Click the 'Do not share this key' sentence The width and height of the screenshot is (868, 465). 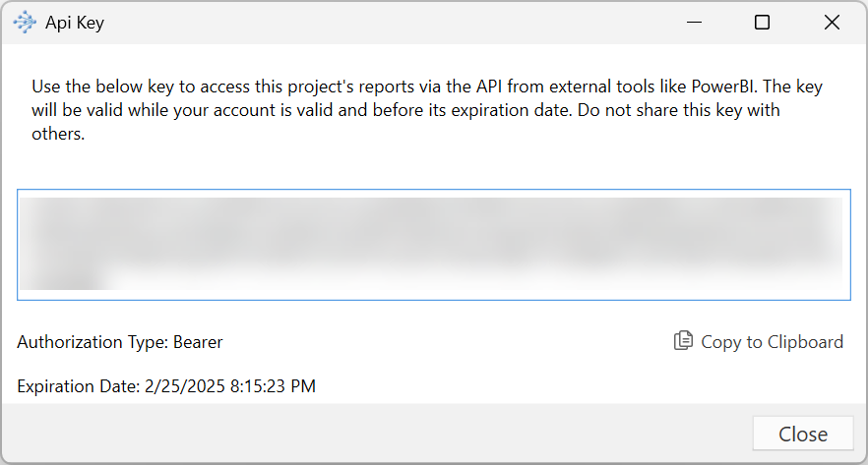pos(678,110)
